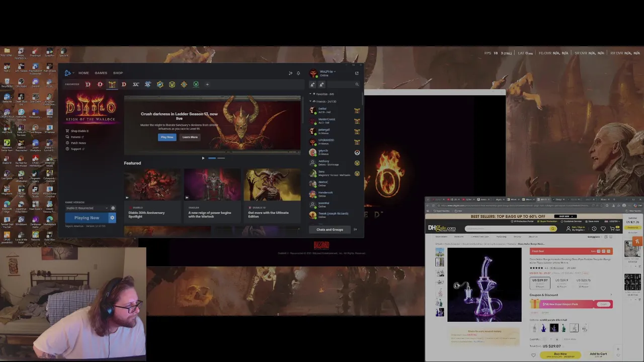Select the green WoW Classic favorites icon
This screenshot has height=362, width=644.
coord(196,84)
